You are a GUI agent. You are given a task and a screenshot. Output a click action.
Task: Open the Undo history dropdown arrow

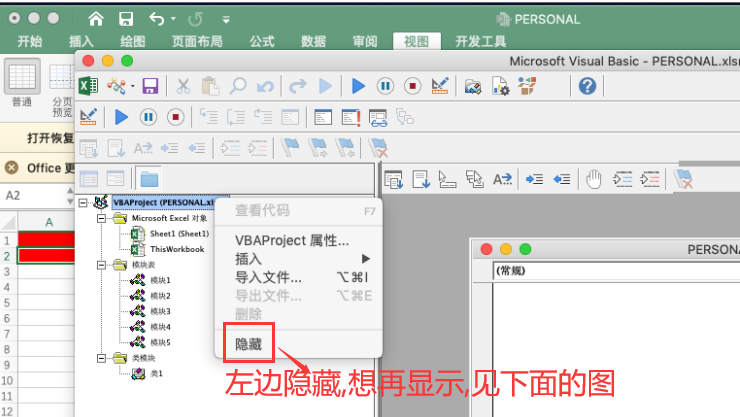[x=173, y=19]
